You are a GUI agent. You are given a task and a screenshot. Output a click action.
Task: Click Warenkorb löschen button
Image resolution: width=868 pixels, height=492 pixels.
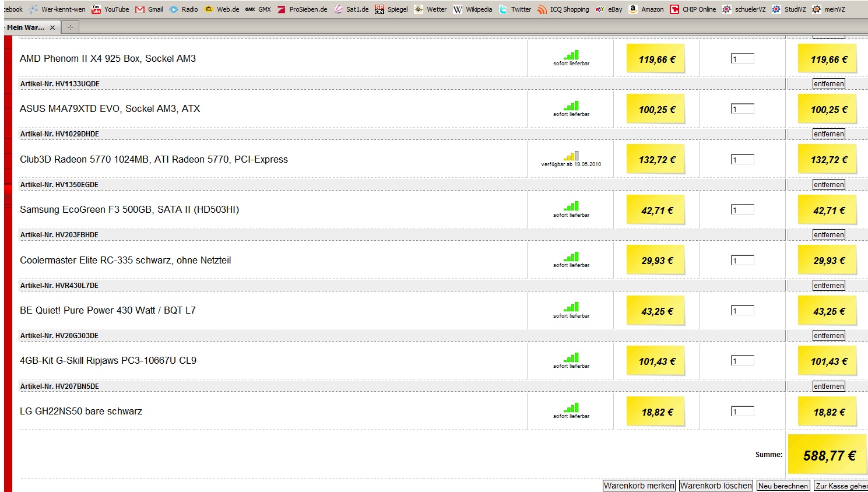coord(716,486)
